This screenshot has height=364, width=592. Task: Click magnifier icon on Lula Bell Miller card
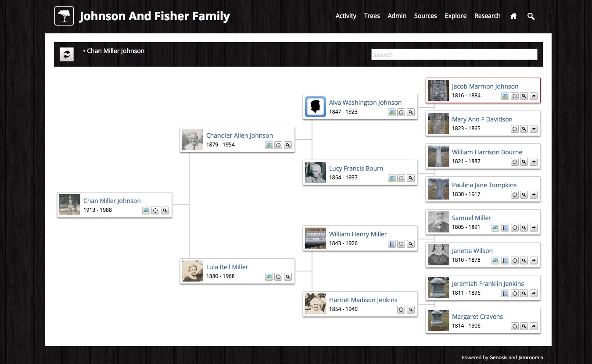point(288,277)
